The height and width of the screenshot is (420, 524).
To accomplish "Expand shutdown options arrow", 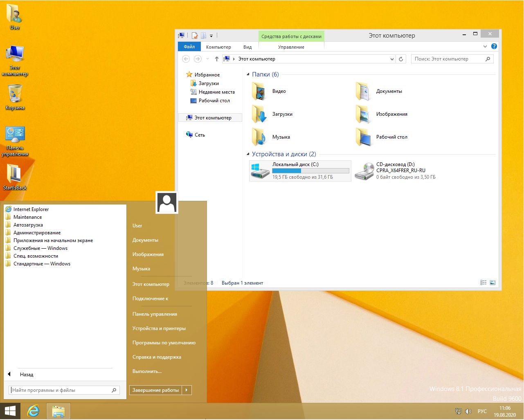I will (187, 390).
